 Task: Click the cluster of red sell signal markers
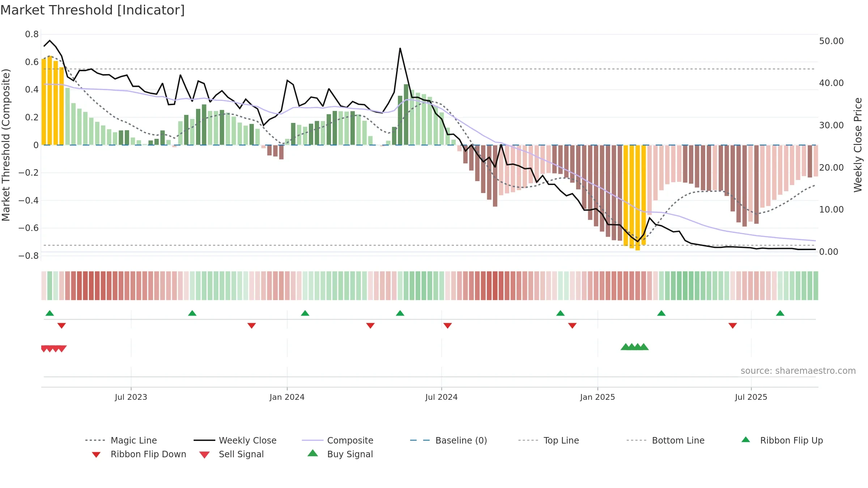(54, 349)
